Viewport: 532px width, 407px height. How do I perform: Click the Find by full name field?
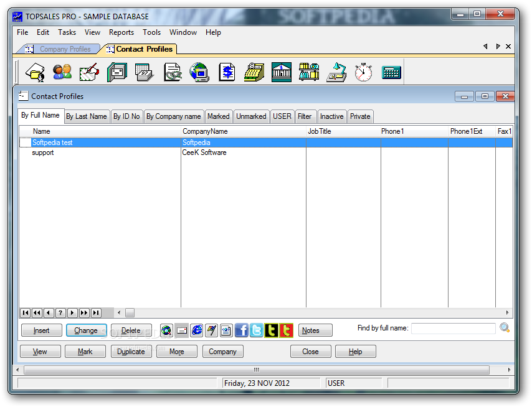[454, 329]
